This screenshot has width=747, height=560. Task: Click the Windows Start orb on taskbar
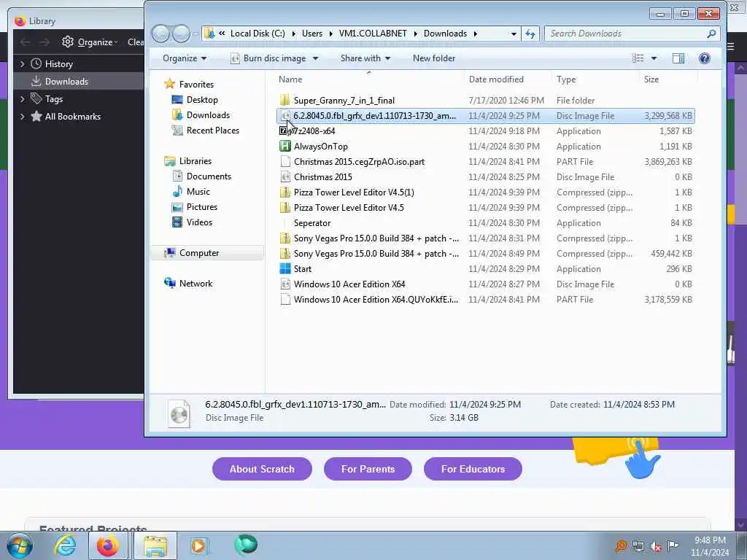point(20,545)
